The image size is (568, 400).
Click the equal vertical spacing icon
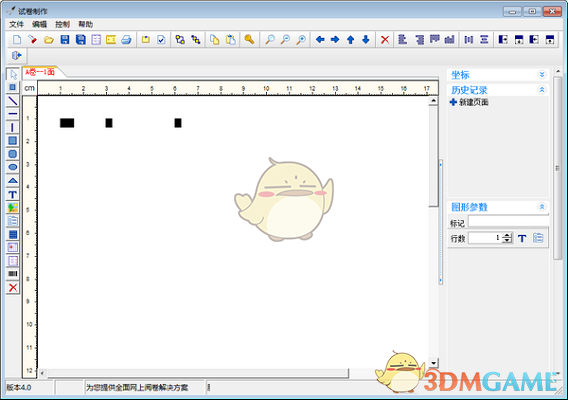pyautogui.click(x=484, y=39)
